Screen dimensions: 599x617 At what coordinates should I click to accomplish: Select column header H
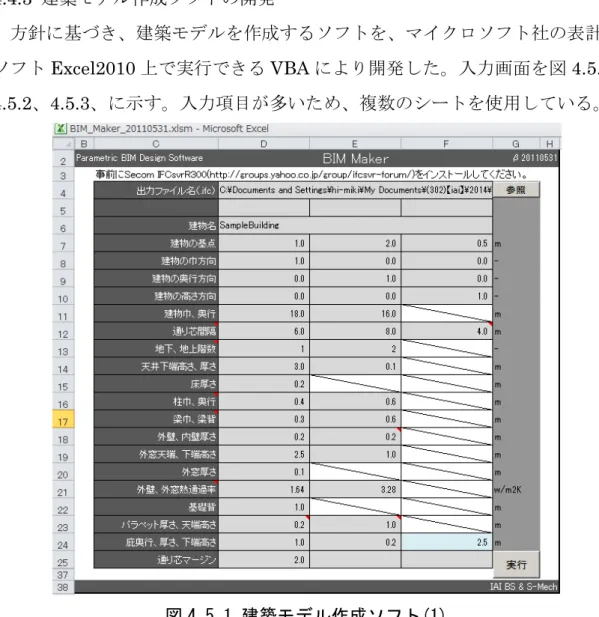(x=549, y=144)
